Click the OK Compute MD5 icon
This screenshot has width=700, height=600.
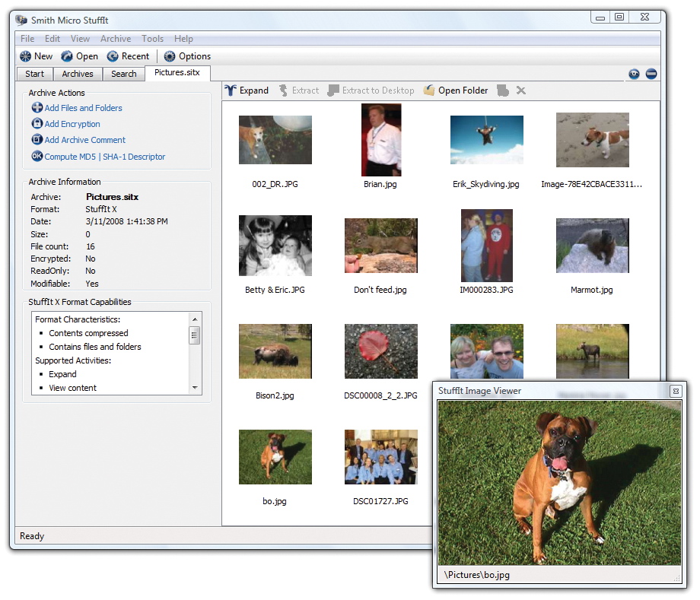[37, 156]
